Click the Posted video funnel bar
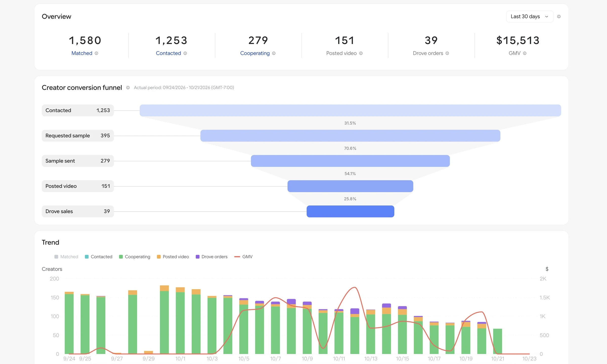This screenshot has height=364, width=607. tap(350, 186)
